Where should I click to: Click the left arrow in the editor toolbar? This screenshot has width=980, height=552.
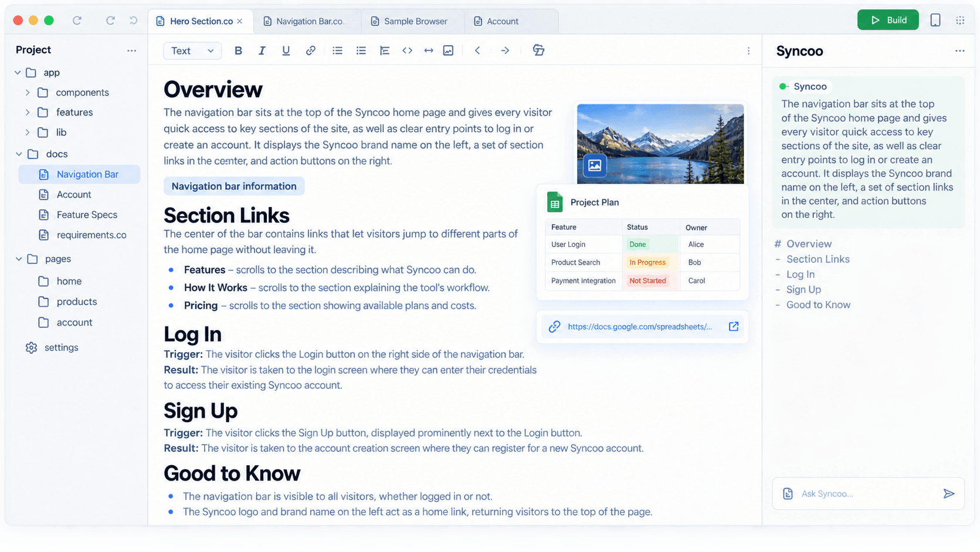point(477,50)
